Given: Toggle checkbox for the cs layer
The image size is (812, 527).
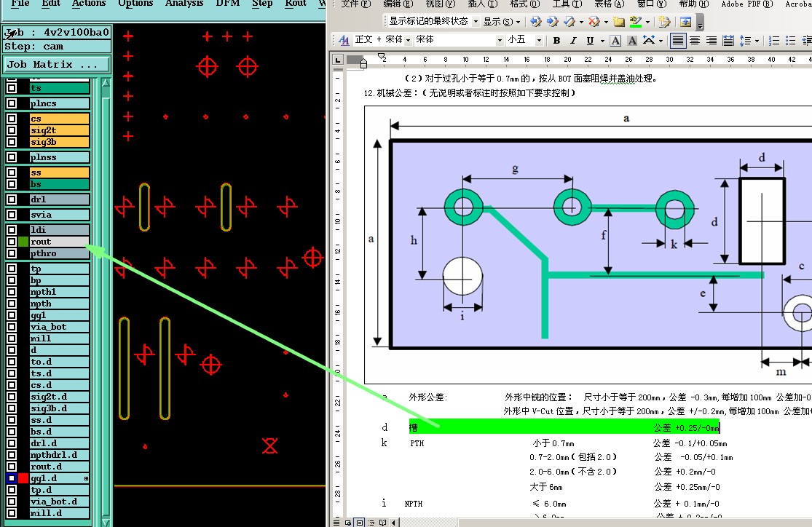Looking at the screenshot, I should [12, 119].
